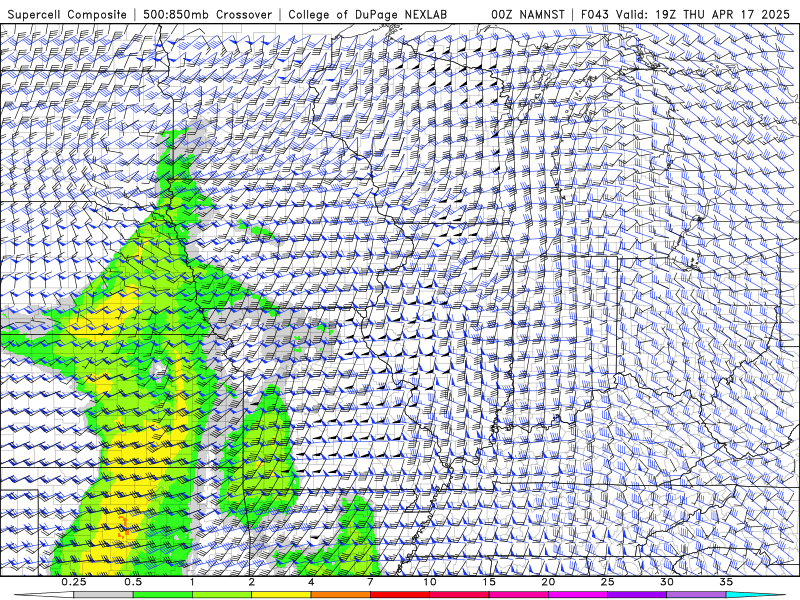Click the yellow 2–4 color bar segment
This screenshot has height=600, width=800.
point(281,595)
